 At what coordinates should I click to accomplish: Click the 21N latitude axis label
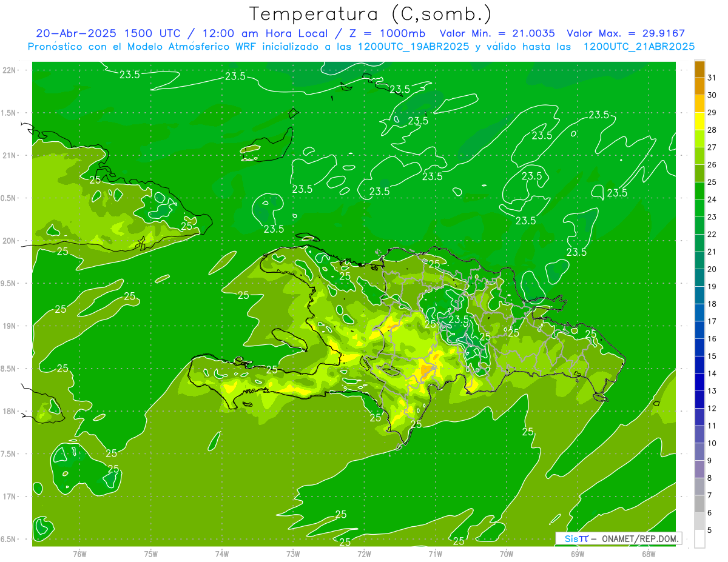pos(10,156)
